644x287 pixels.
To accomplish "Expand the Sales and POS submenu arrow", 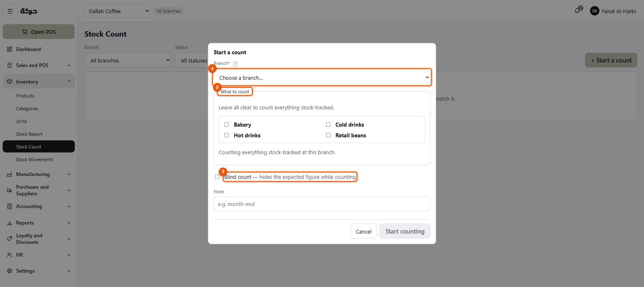I will coord(69,65).
